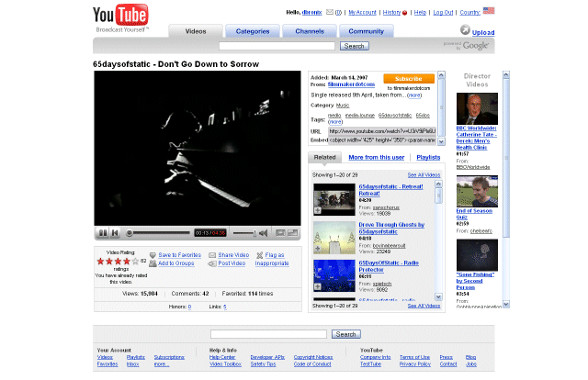Click related videos list up arrow
Image resolution: width=588 pixels, height=380 pixels.
pos(438,184)
